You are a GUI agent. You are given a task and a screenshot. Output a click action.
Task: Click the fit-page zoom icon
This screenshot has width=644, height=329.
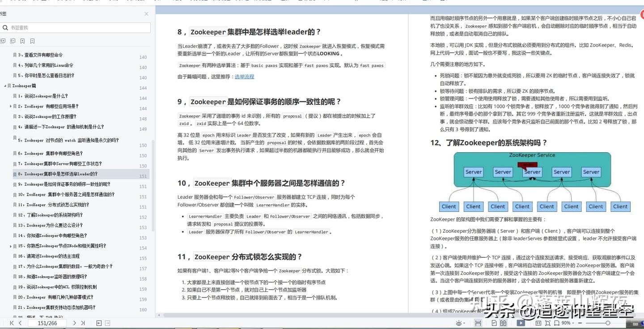point(548,323)
